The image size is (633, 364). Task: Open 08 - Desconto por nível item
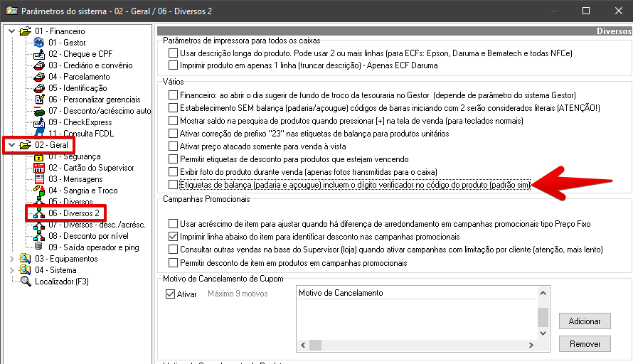88,236
